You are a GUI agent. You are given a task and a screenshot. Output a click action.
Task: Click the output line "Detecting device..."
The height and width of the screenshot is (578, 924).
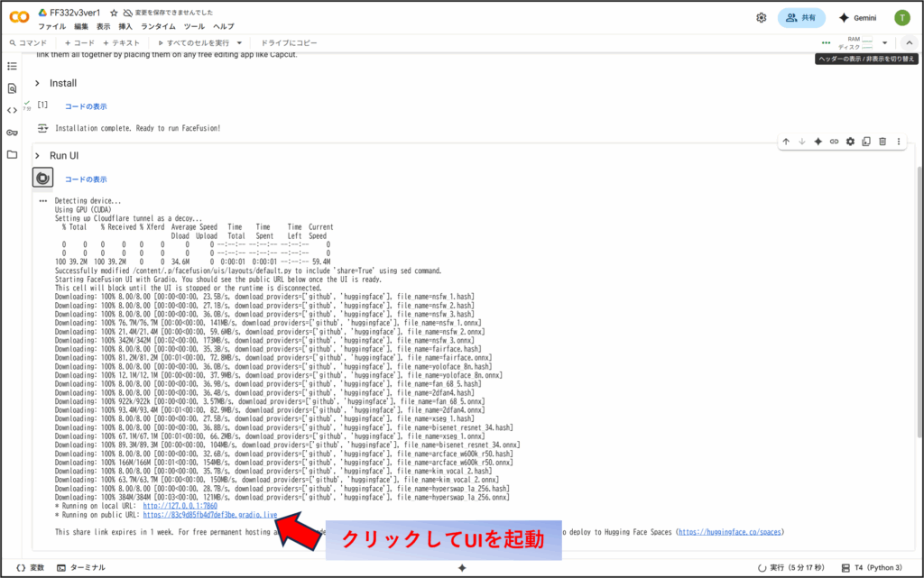coord(88,201)
